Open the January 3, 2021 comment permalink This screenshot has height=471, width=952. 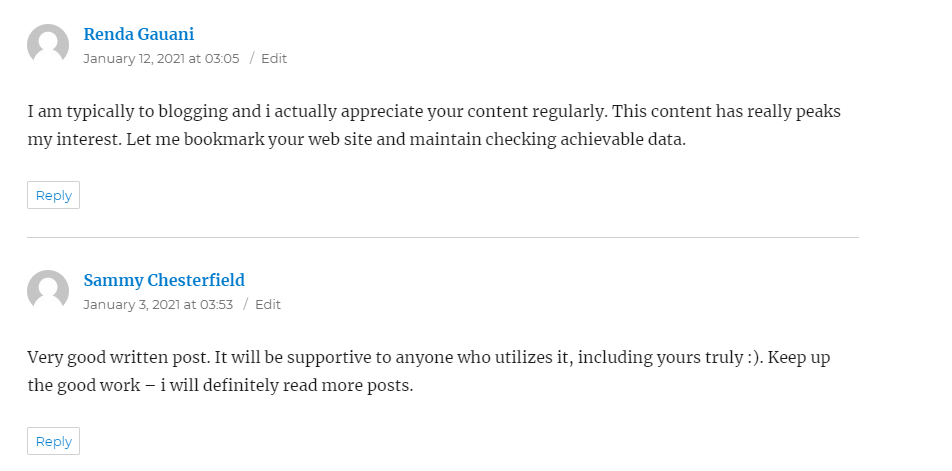(158, 305)
